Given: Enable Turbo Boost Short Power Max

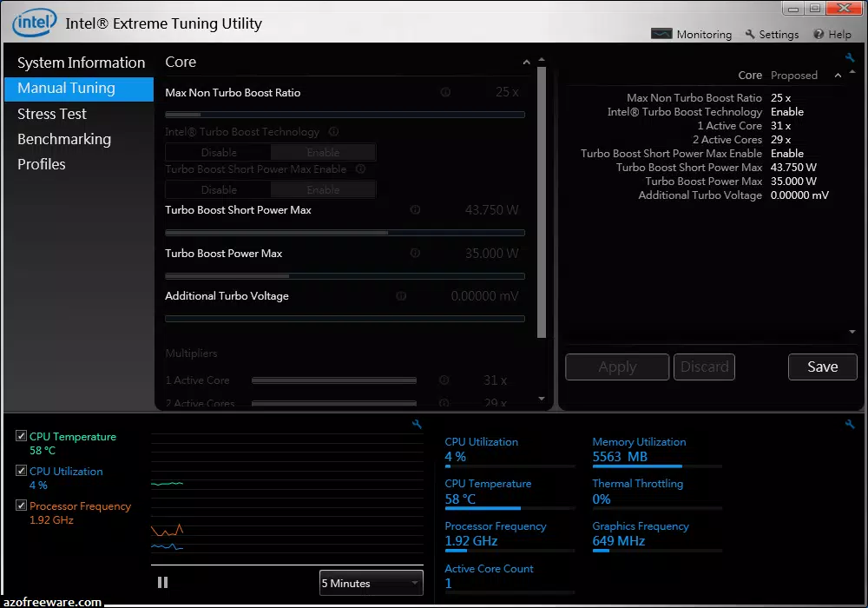Looking at the screenshot, I should click(323, 190).
